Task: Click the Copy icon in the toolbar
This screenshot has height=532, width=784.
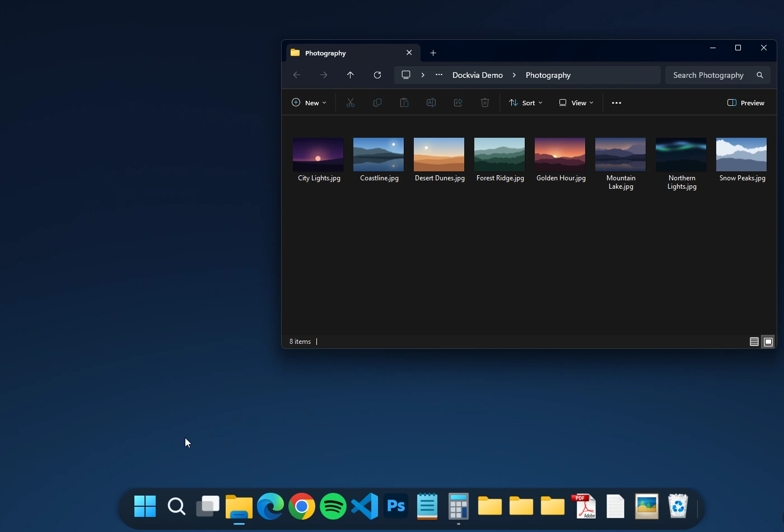Action: (x=377, y=103)
